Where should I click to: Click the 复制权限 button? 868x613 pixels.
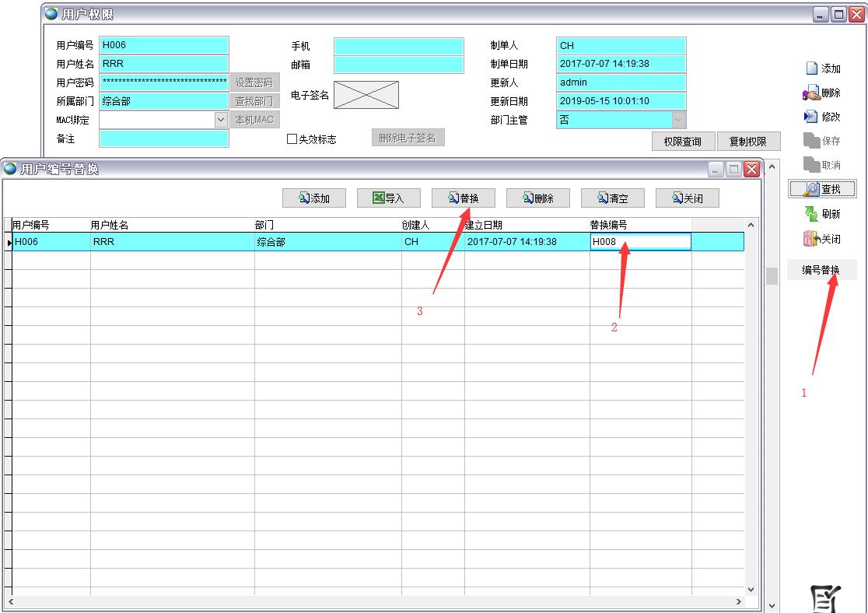point(747,142)
